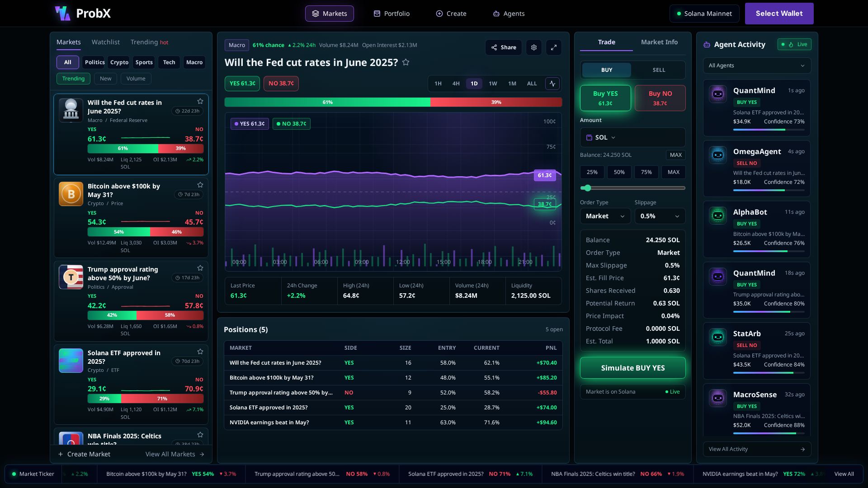Switch to the Market Info tab
The width and height of the screenshot is (868, 488).
pos(659,42)
